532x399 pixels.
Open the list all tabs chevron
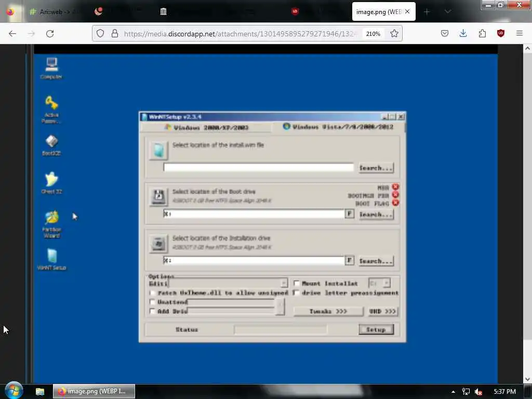(448, 11)
